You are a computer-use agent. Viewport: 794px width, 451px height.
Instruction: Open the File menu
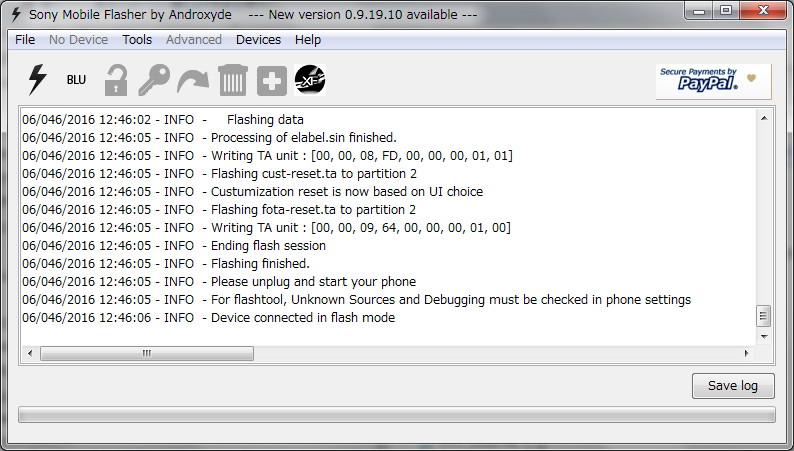point(25,39)
